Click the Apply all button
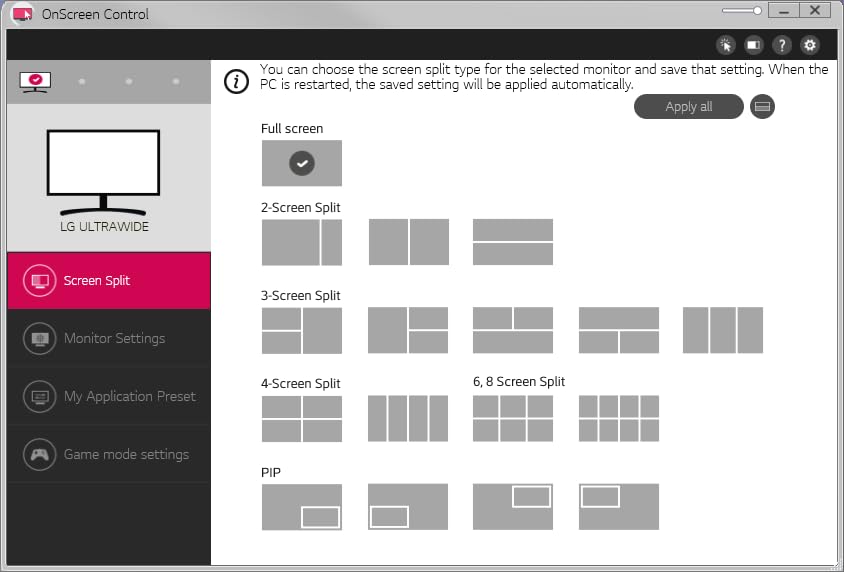Viewport: 844px width, 572px height. pos(688,107)
